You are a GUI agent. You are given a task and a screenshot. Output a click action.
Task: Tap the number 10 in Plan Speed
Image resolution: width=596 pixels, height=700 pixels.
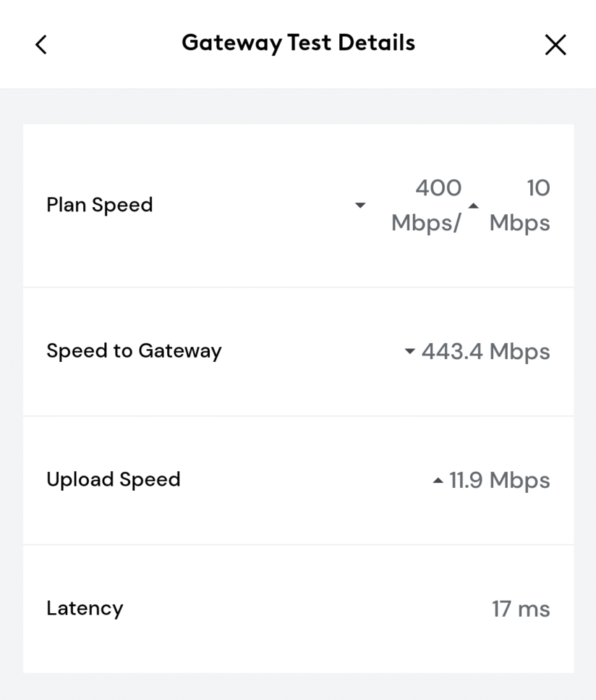click(x=539, y=188)
